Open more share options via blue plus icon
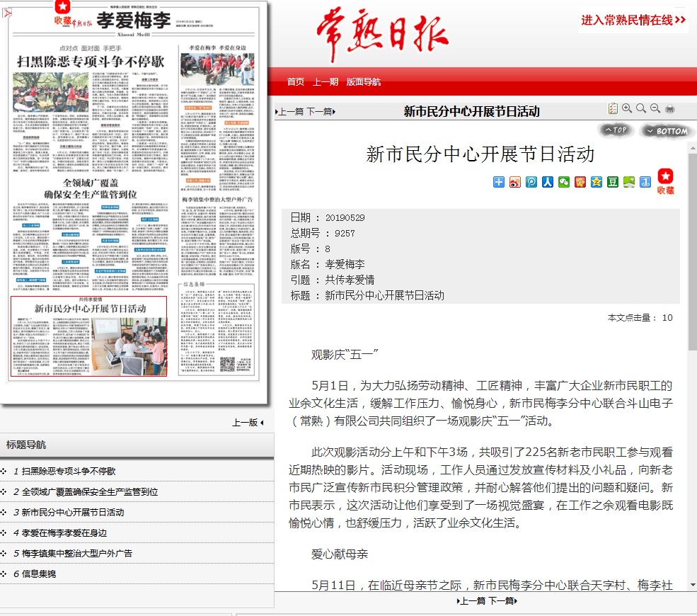The width and height of the screenshot is (697, 616). 499,182
